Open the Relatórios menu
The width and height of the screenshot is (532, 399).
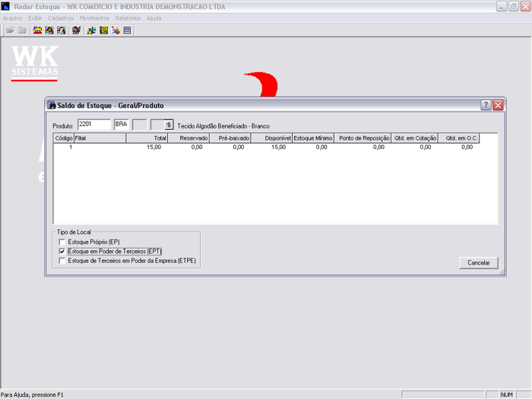coord(128,17)
